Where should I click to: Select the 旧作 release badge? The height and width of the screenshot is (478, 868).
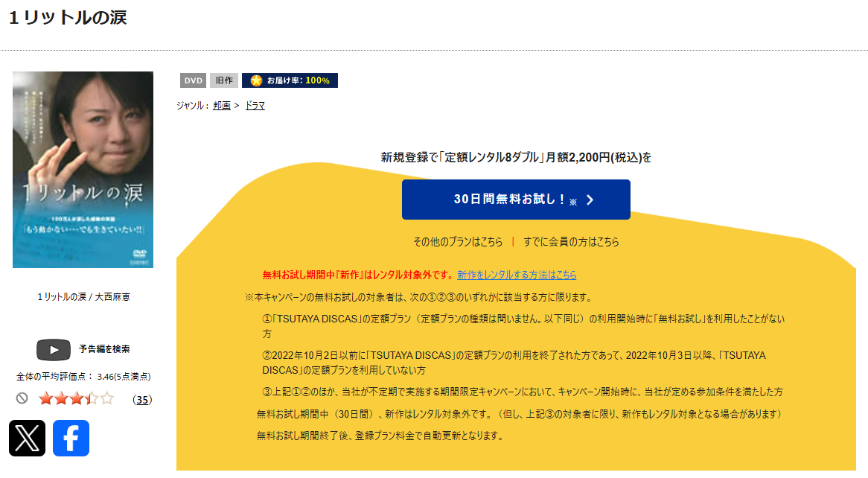224,80
